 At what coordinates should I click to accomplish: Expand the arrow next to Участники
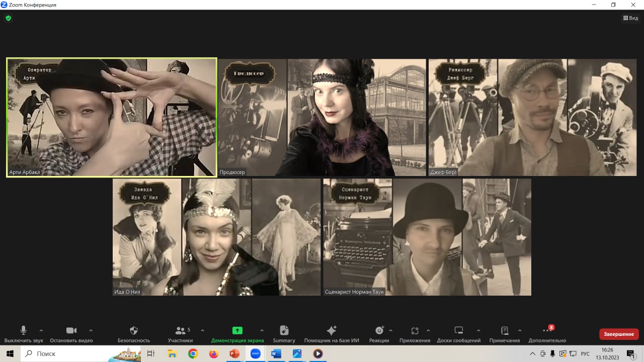[x=202, y=330]
